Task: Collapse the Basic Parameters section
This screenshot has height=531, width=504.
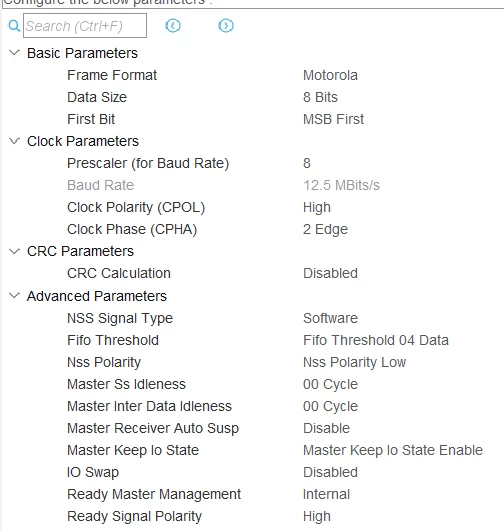Action: pyautogui.click(x=14, y=53)
